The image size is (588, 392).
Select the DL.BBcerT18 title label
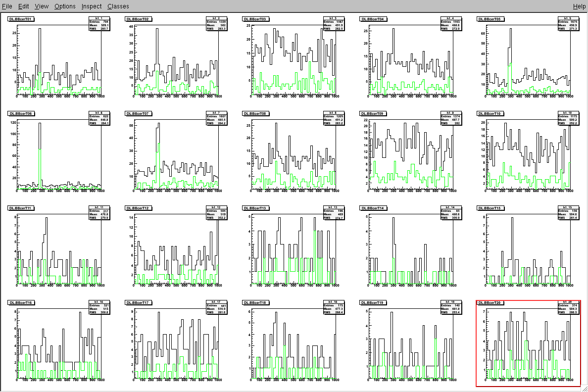255,302
